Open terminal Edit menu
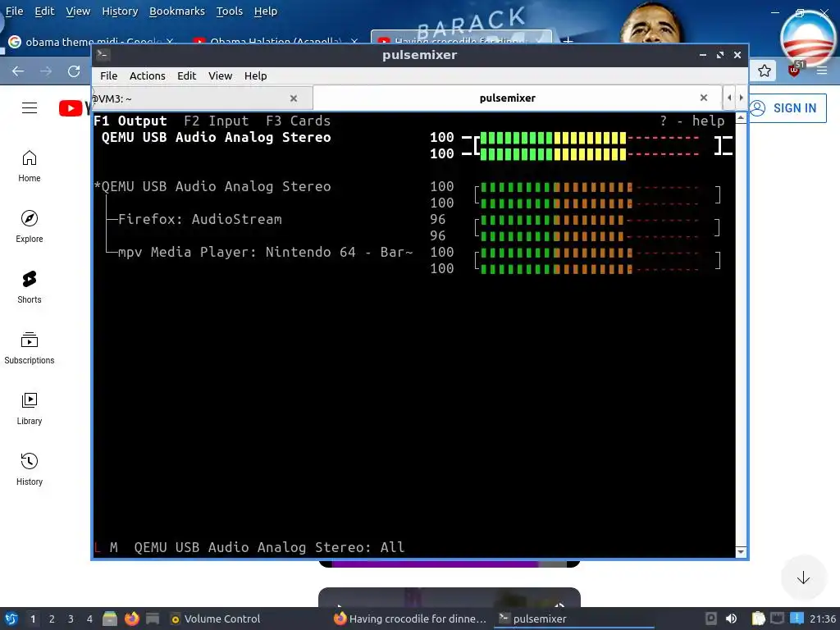 point(186,76)
